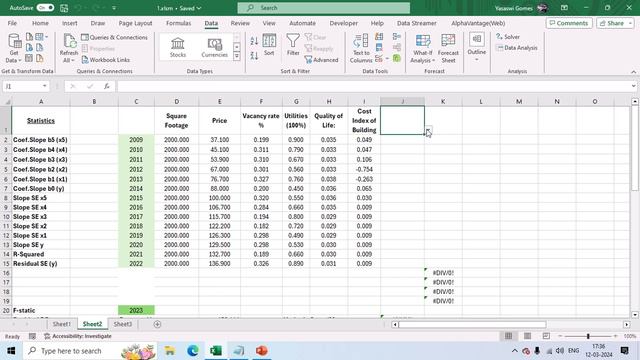The image size is (640, 360).
Task: Open Queries & Connections pane
Action: 114,37
